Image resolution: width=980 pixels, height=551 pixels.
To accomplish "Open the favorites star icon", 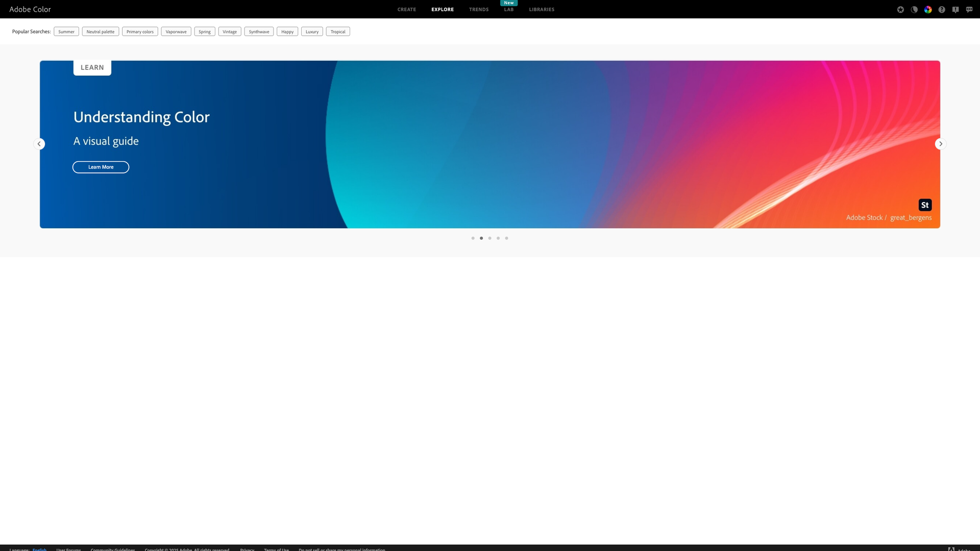I will 900,9.
